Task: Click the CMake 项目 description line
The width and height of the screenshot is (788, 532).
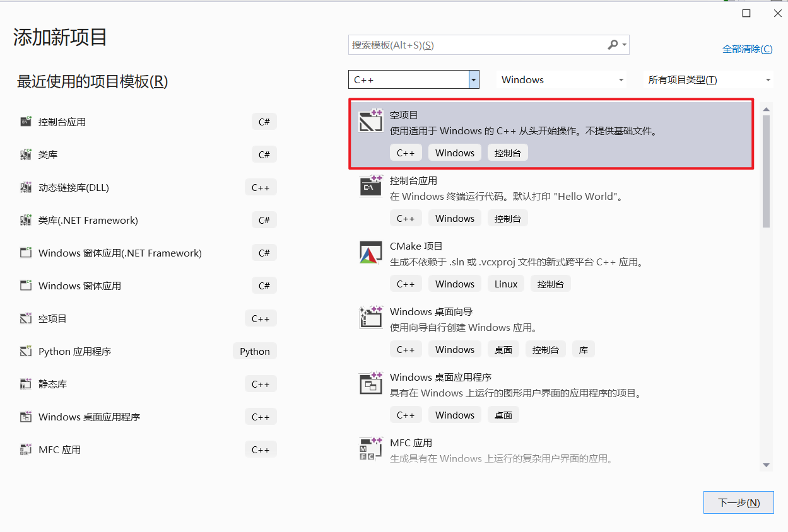Action: click(x=517, y=262)
